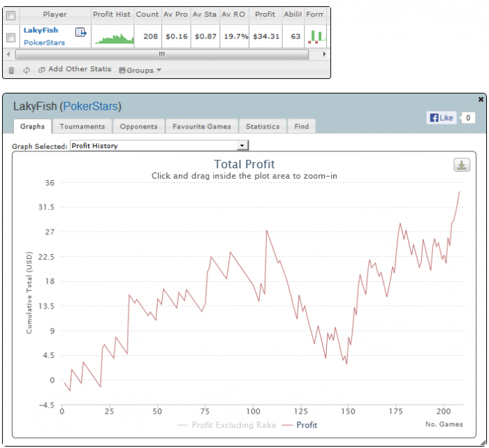Click the table's left scroll arrow

tap(8, 54)
